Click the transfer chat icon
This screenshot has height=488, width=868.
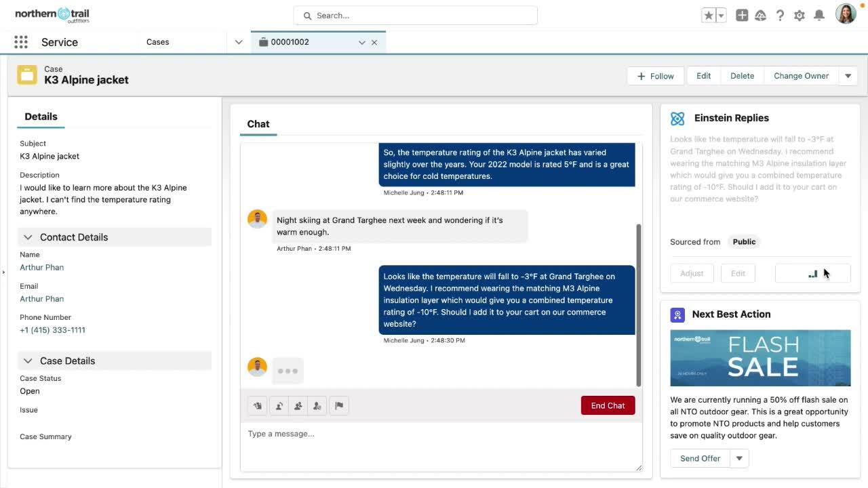point(279,406)
